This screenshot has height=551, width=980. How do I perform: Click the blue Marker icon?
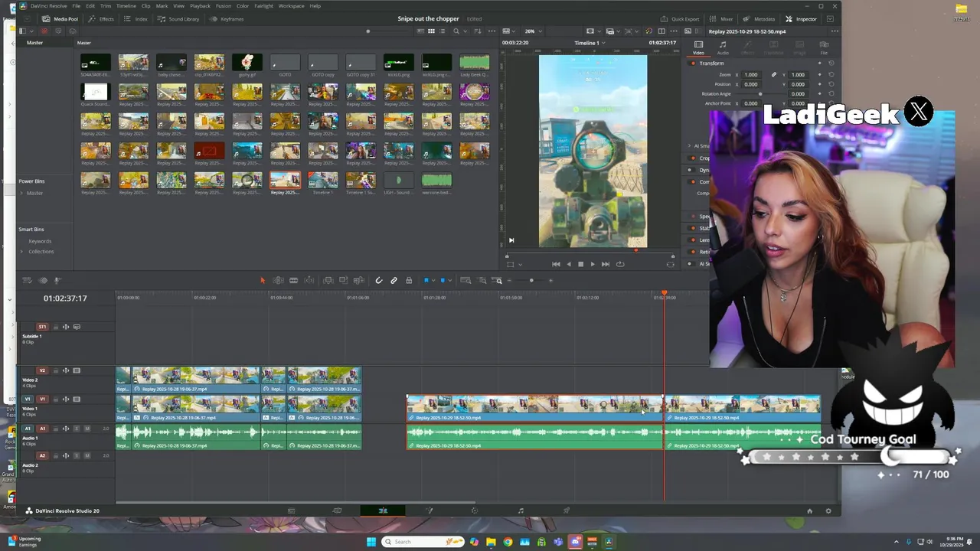tap(443, 281)
